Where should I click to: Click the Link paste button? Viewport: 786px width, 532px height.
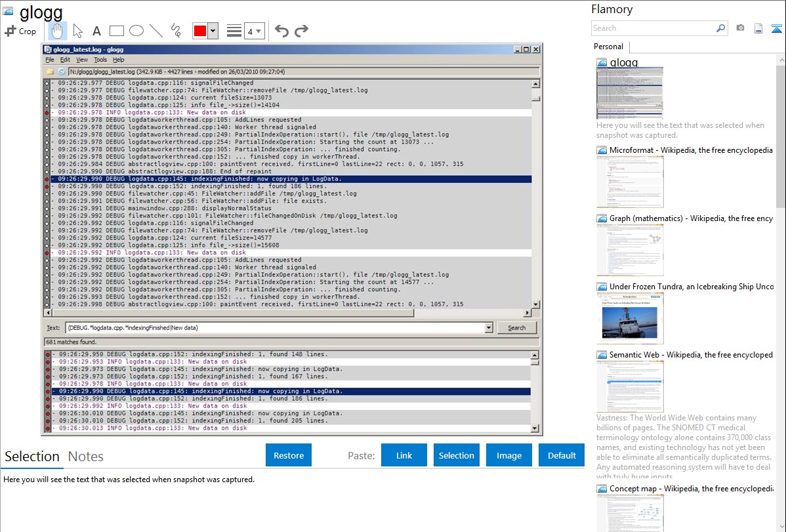[404, 455]
